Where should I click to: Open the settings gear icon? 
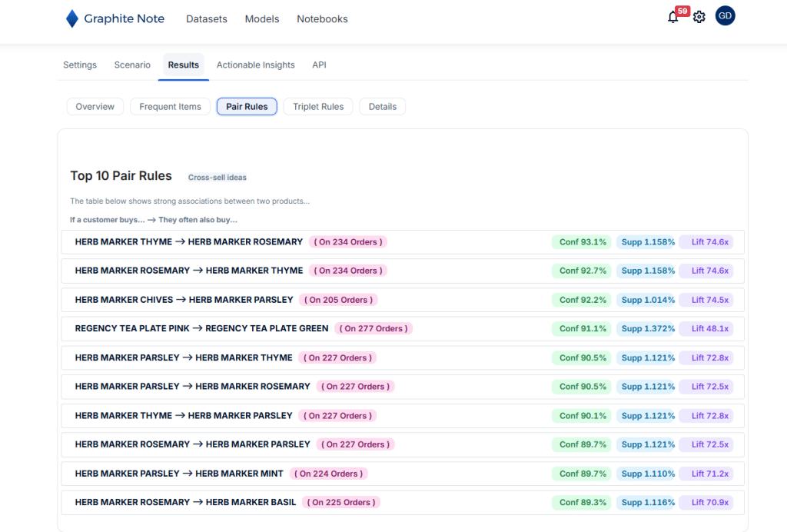coord(699,17)
